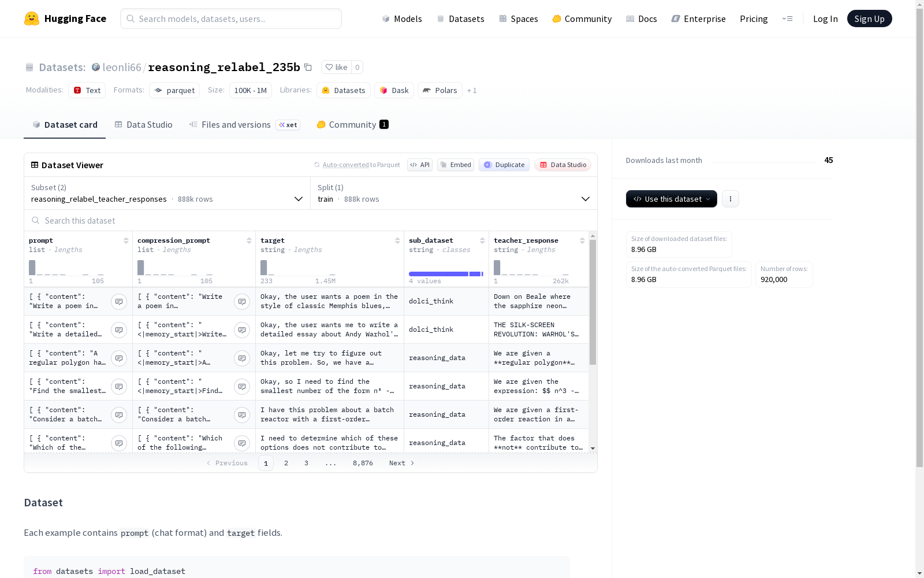Click the dataset table vertical scrollbar
Image resolution: width=924 pixels, height=578 pixels.
pyautogui.click(x=593, y=302)
